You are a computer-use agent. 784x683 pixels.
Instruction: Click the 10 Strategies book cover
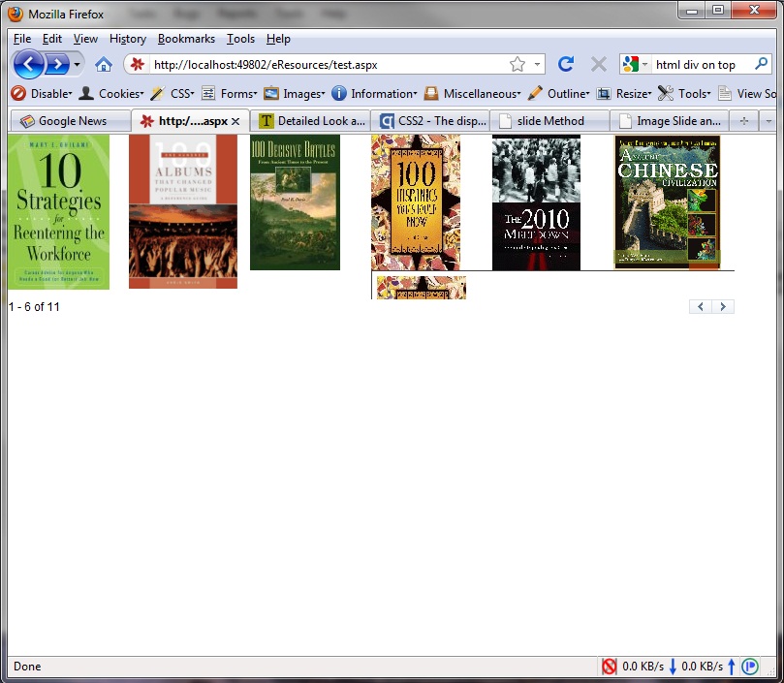tap(58, 211)
